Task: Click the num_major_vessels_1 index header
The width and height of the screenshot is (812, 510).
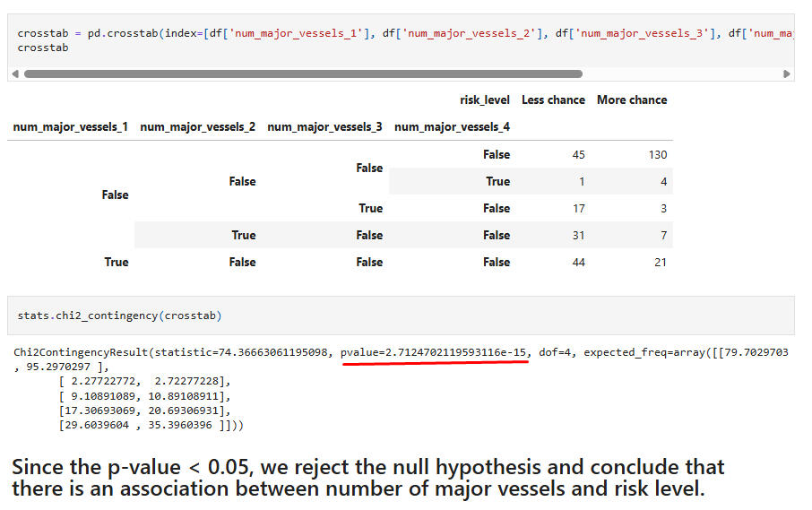Action: point(70,127)
